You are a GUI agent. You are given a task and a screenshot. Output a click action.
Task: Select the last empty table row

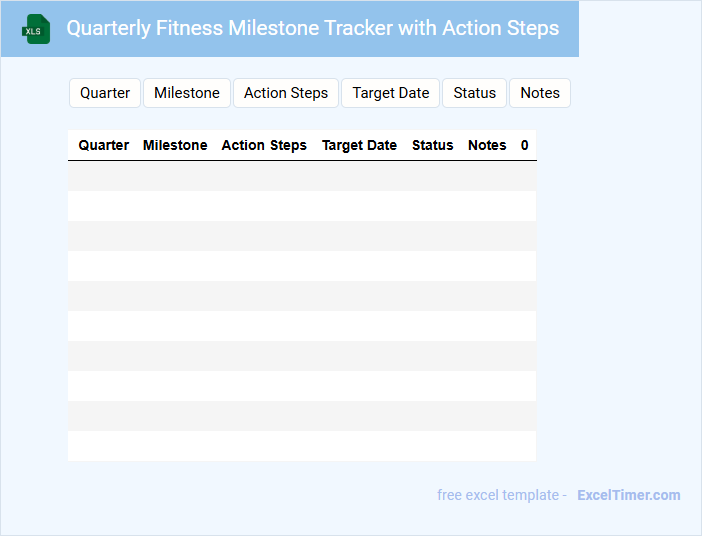302,446
